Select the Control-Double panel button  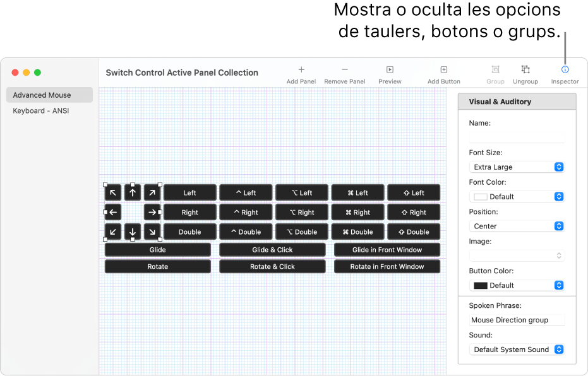[246, 232]
